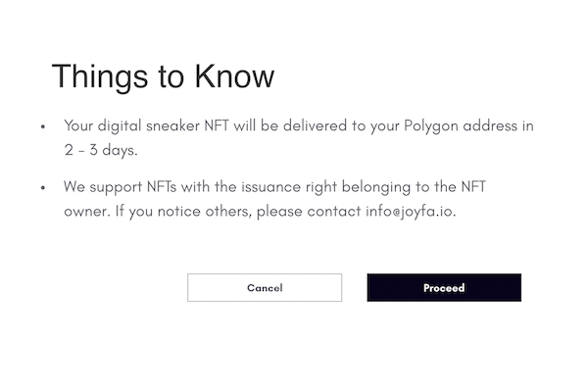The image size is (588, 392).
Task: Click the words 'please contact'
Action: 309,212
